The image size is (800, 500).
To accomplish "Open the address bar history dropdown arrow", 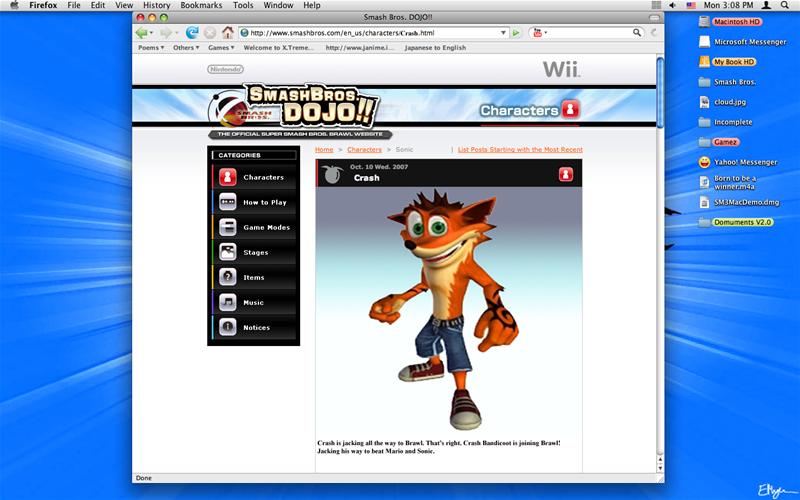I will click(x=503, y=33).
